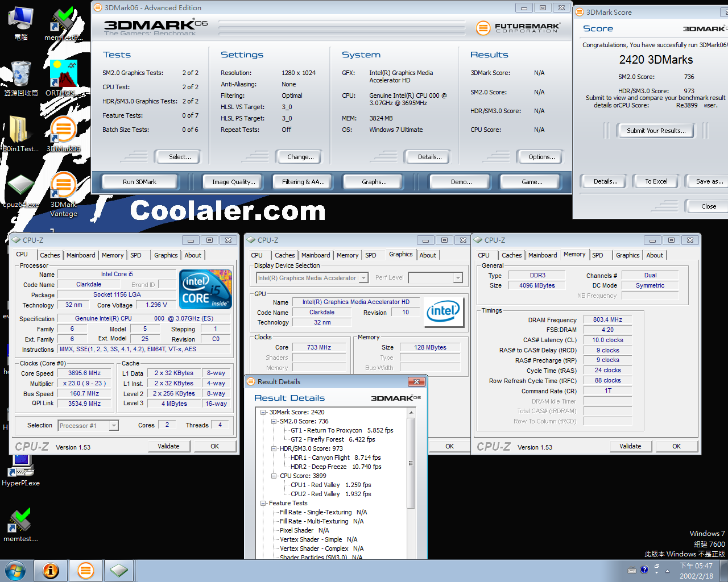The height and width of the screenshot is (582, 728).
Task: Select the CPU2 - Red Valley row
Action: [330, 494]
